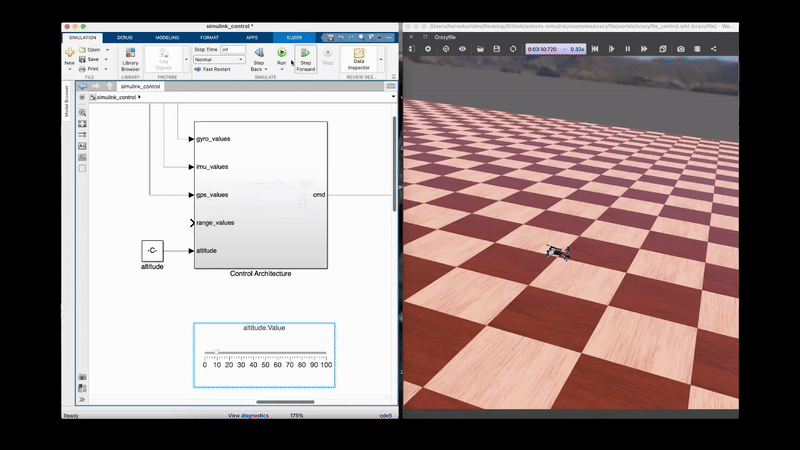Expand the palette with double chevron
800x450 pixels.
82,399
